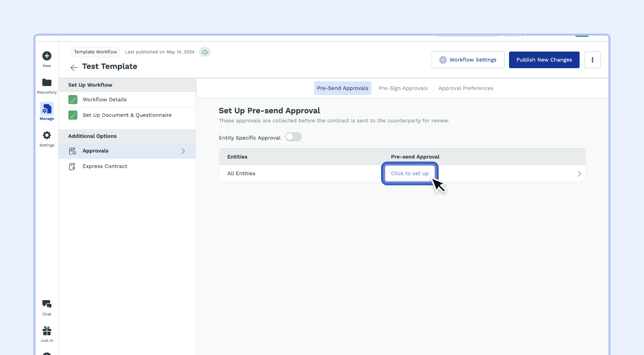Select the Pre-Send Approvals tab

click(x=343, y=88)
